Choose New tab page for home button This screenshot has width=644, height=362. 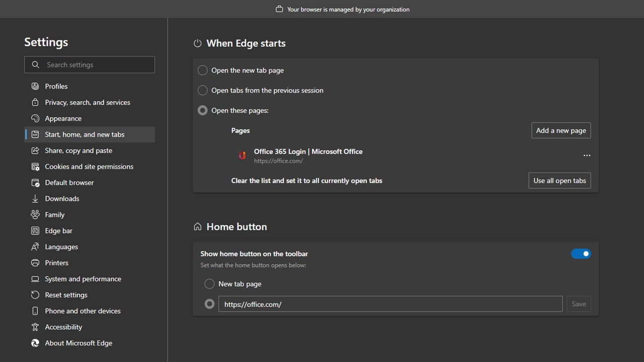point(210,284)
